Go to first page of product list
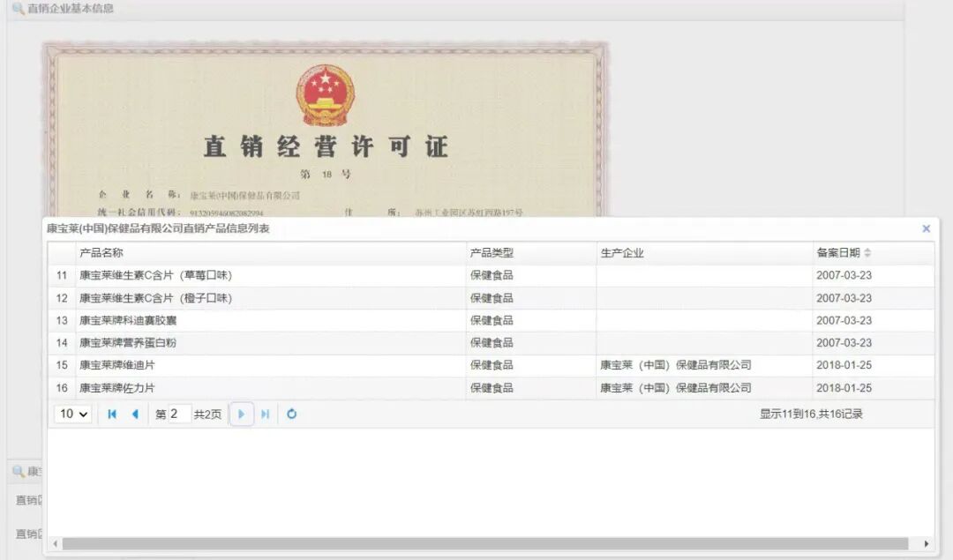Image resolution: width=953 pixels, height=560 pixels. [112, 414]
